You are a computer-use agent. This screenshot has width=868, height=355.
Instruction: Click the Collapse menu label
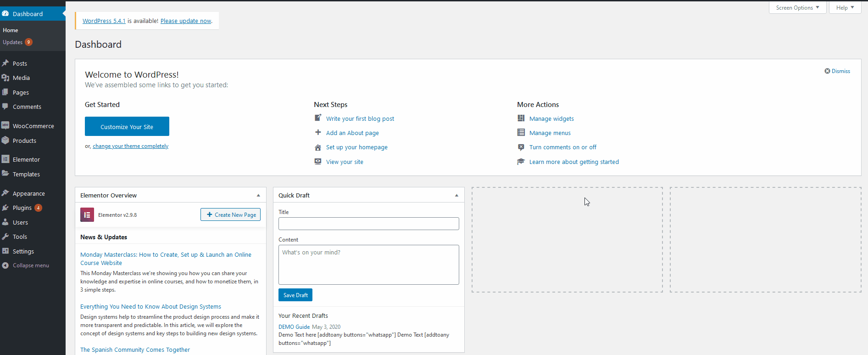click(x=31, y=265)
